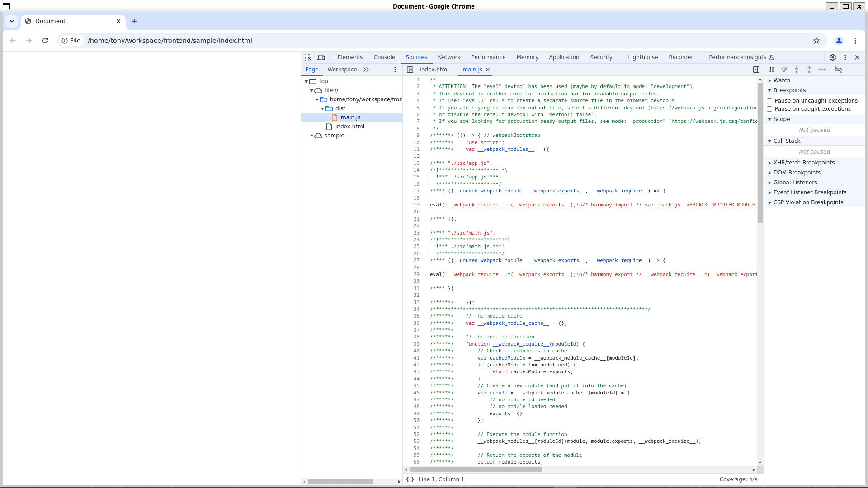Collapse the Scope section

tap(814, 119)
